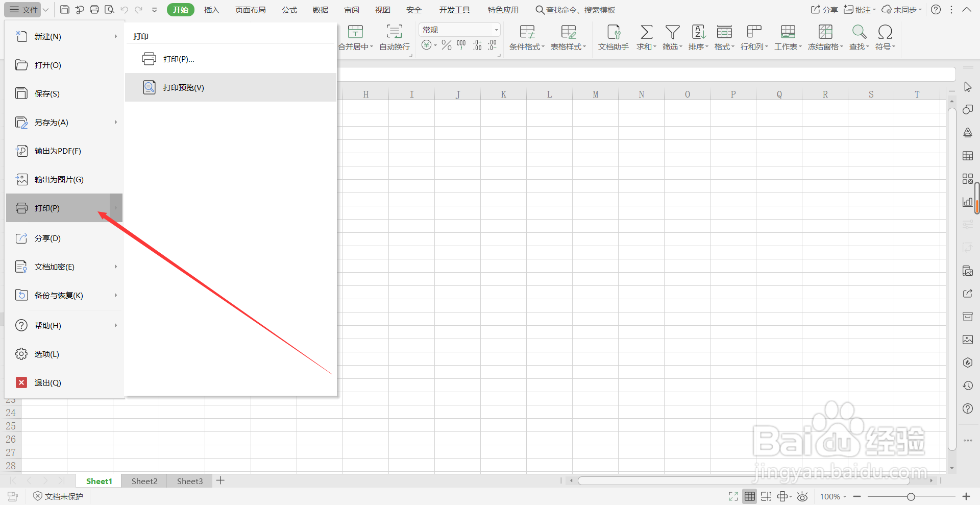Image resolution: width=980 pixels, height=505 pixels.
Task: Click the Redo arrow icon
Action: point(139,10)
